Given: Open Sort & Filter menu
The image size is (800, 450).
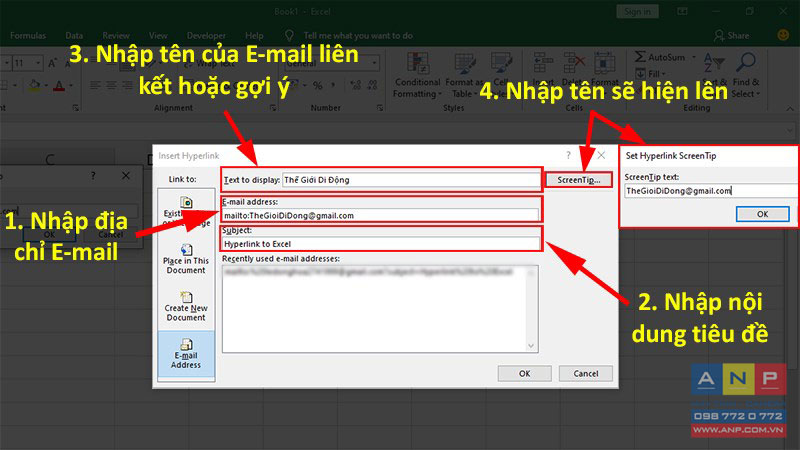Looking at the screenshot, I should point(714,76).
